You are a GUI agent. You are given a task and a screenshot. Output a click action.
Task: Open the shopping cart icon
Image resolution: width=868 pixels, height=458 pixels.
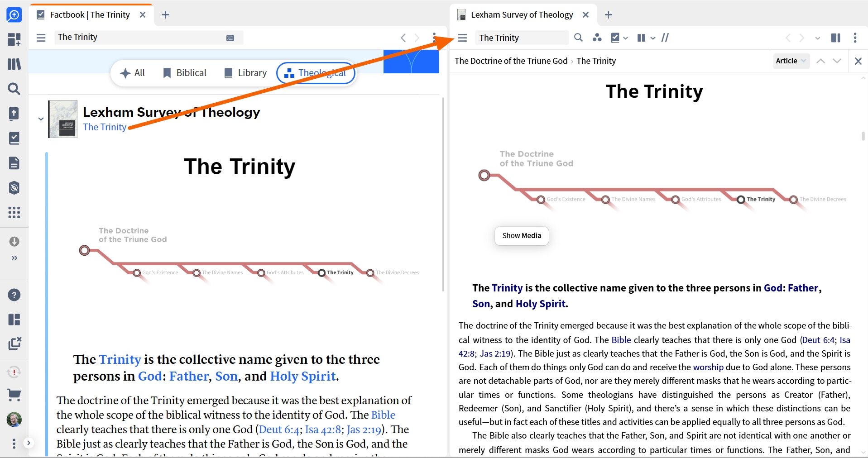click(14, 395)
